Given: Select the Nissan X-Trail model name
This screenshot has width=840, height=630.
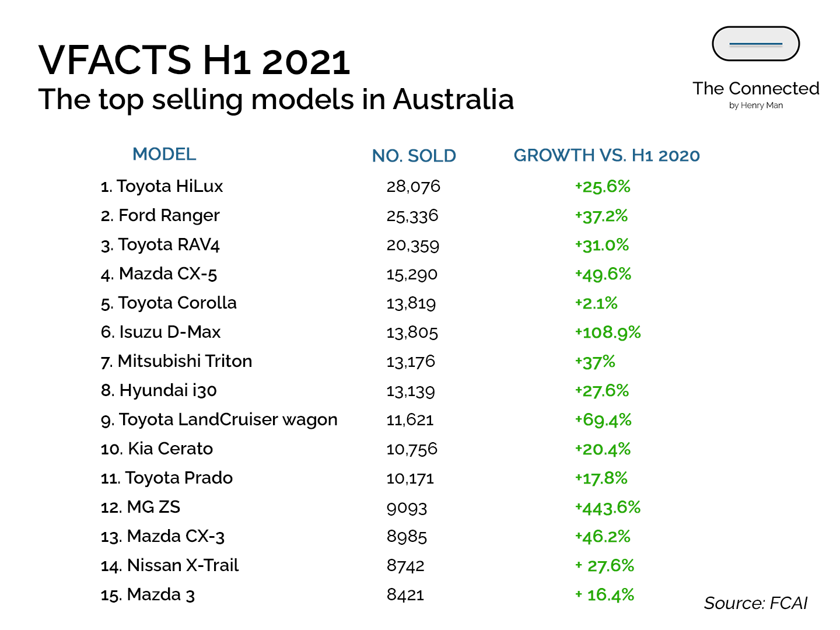Looking at the screenshot, I should 170,566.
